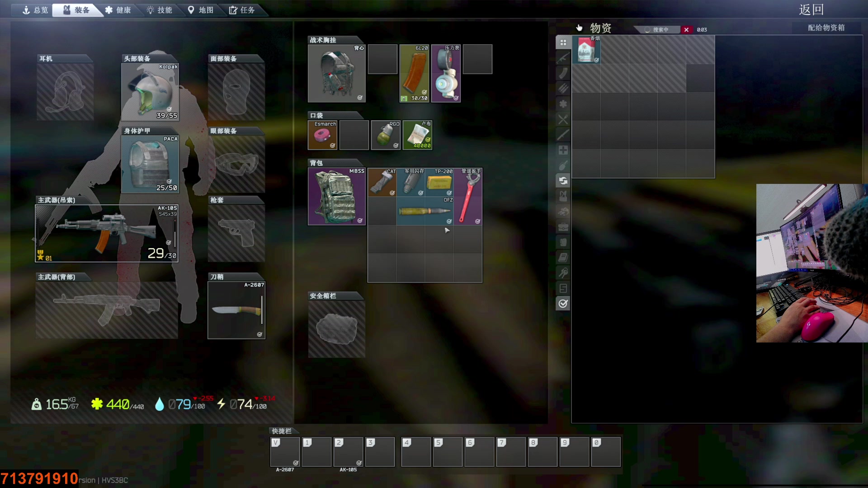This screenshot has width=868, height=488.
Task: Select the roubles stack showing 40000
Action: [417, 135]
